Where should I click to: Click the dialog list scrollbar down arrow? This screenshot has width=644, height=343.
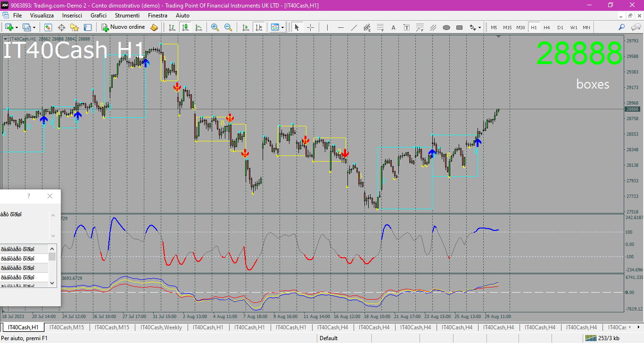point(52,283)
